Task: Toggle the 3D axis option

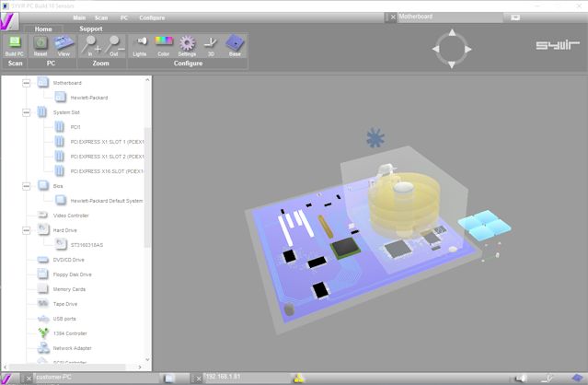Action: tap(211, 46)
